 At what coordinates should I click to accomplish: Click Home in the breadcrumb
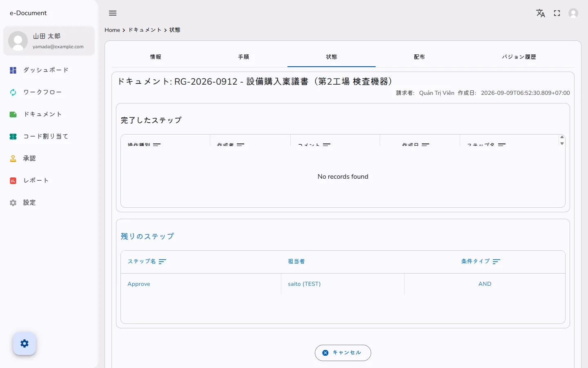point(112,30)
